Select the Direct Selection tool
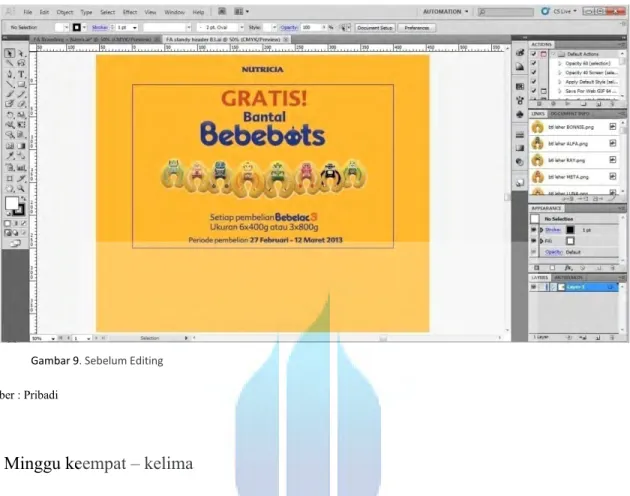 [x=21, y=53]
